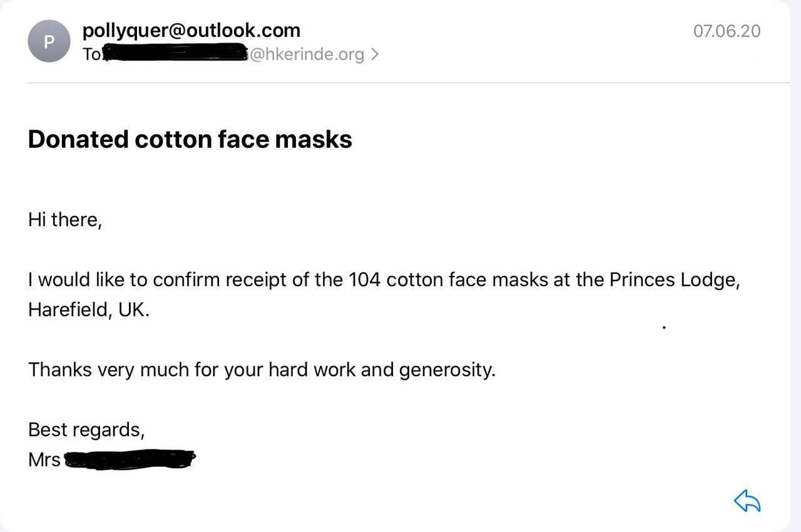Tap the "Mrs" signature title

(44, 460)
